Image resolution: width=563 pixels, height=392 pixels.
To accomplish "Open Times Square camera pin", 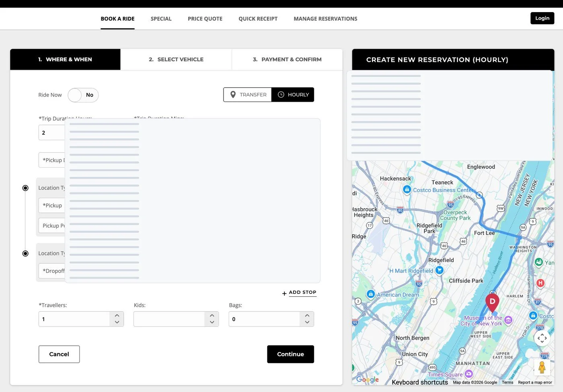I will click(x=468, y=374).
